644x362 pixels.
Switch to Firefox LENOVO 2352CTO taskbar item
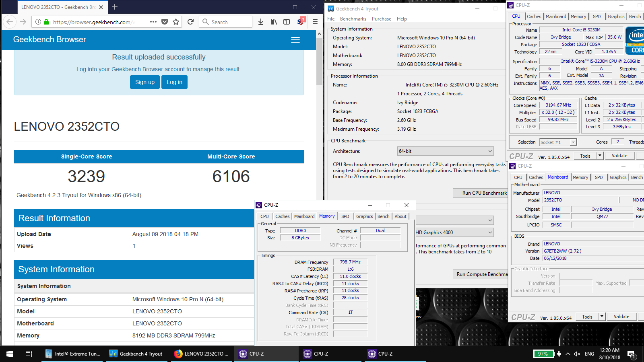click(201, 354)
